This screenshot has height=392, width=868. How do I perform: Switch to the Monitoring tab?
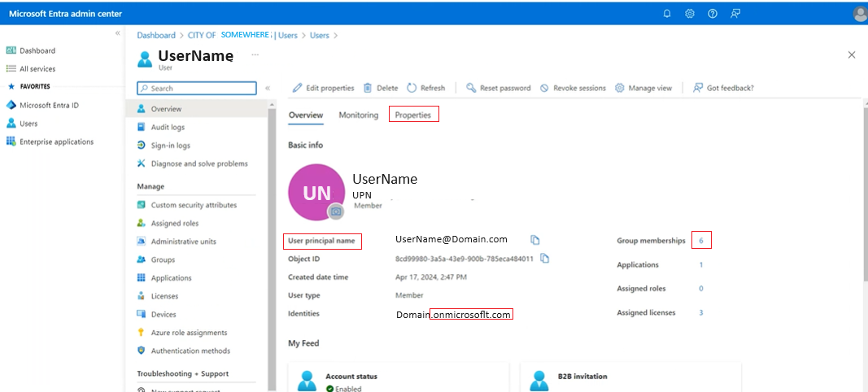(x=359, y=115)
